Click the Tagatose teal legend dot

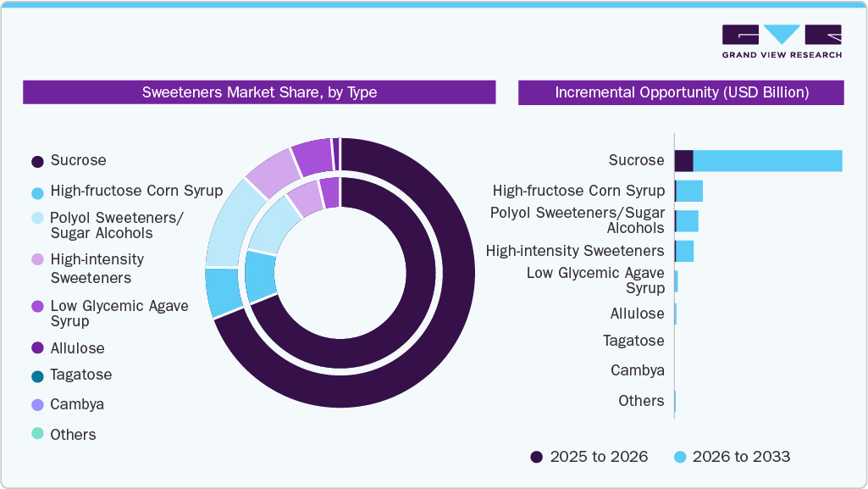36,375
